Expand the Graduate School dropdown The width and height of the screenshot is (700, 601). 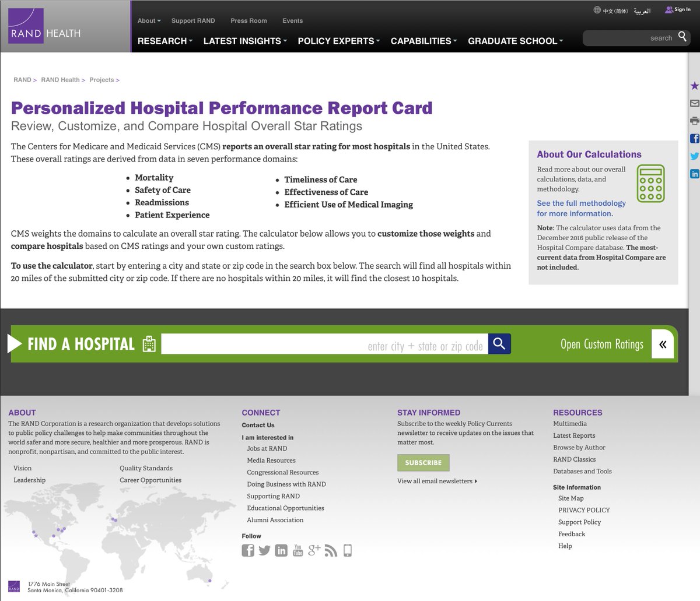click(516, 41)
